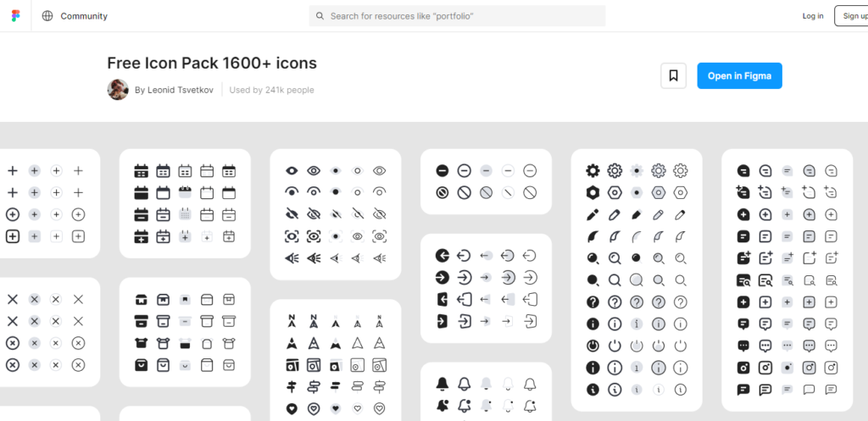Viewport: 868px width, 421px height.
Task: Click the solid storefront icon
Action: [x=142, y=299]
